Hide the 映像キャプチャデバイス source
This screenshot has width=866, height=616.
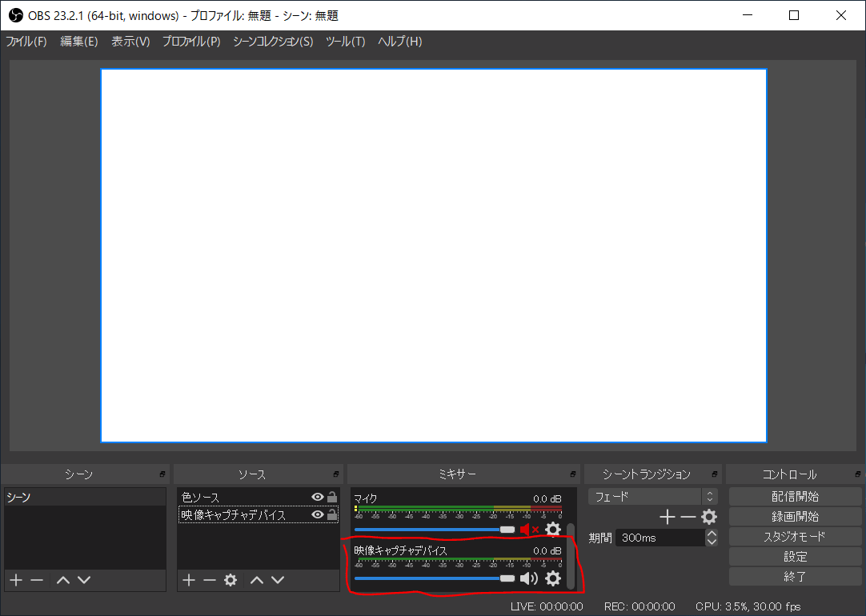coord(318,515)
